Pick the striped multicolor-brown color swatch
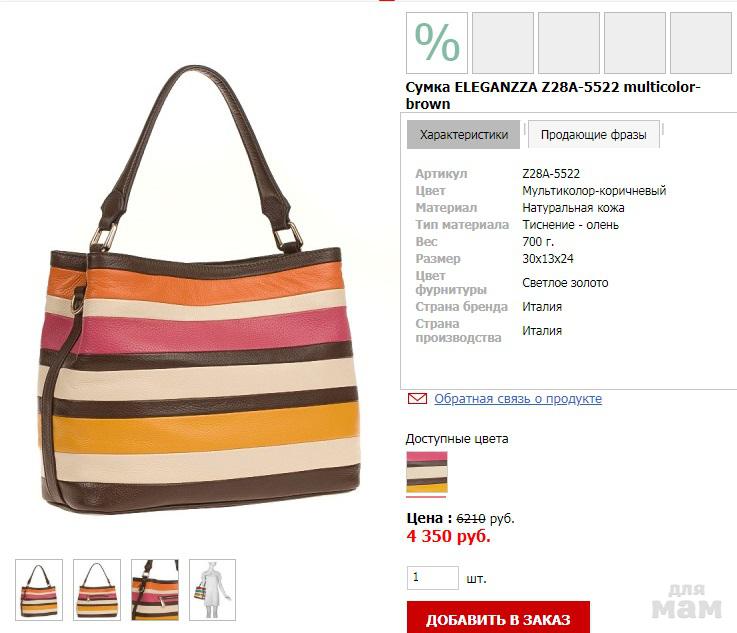The width and height of the screenshot is (737, 633). pyautogui.click(x=426, y=472)
